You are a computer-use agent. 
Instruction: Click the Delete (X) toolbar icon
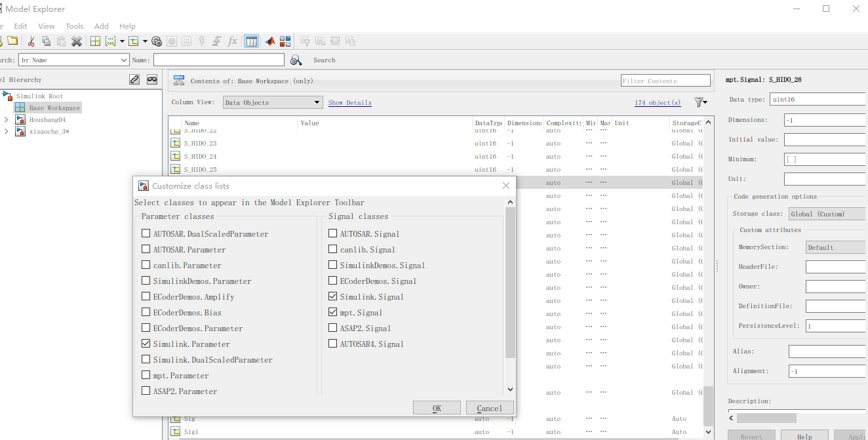[77, 41]
